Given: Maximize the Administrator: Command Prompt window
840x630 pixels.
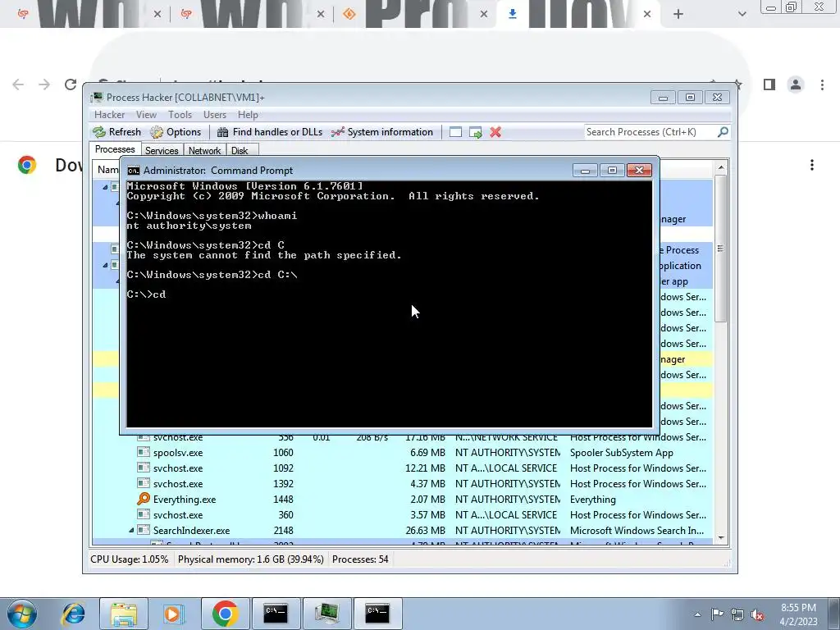Looking at the screenshot, I should click(612, 171).
